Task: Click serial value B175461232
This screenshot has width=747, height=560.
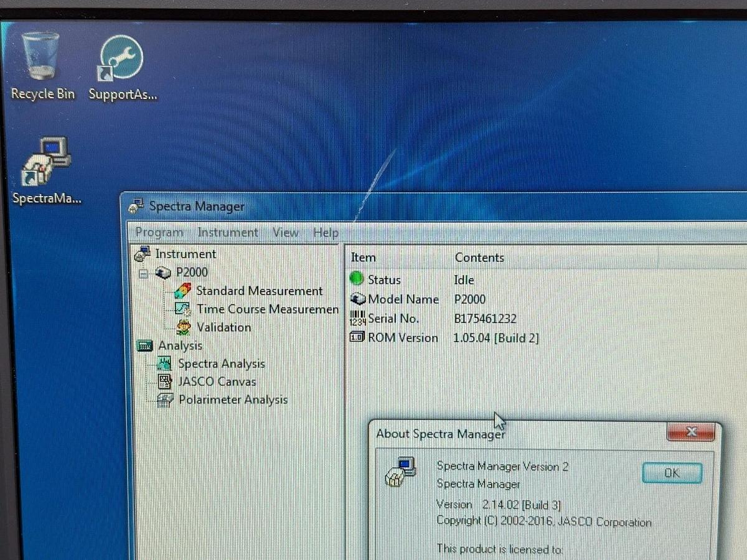Action: tap(485, 319)
